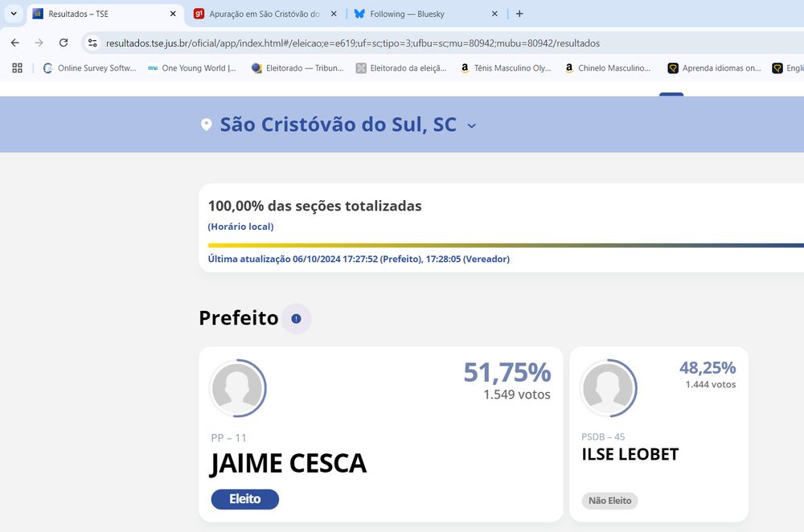Open a new browser tab
The height and width of the screenshot is (532, 804).
(519, 14)
